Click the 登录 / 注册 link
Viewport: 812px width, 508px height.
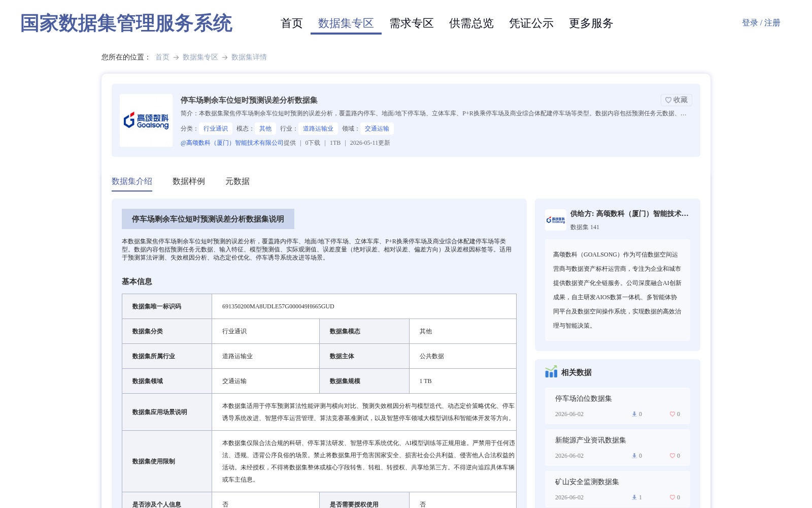(761, 23)
